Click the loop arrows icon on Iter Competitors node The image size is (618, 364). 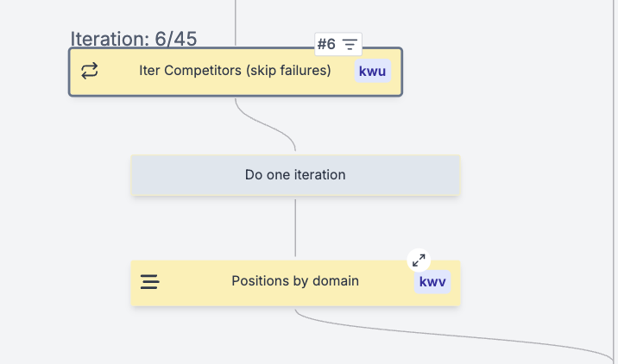point(90,71)
